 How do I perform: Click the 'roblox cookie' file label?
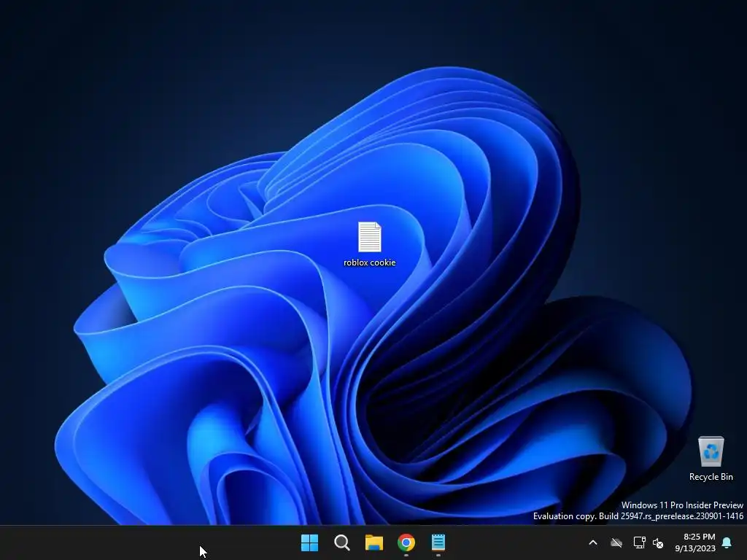point(370,262)
